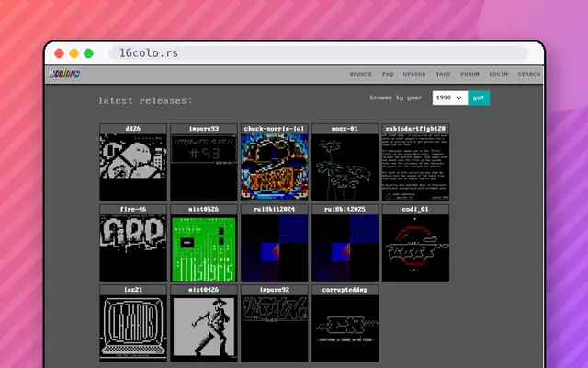This screenshot has width=588, height=368.
Task: Expand the browse by year dropdown
Action: (x=450, y=98)
